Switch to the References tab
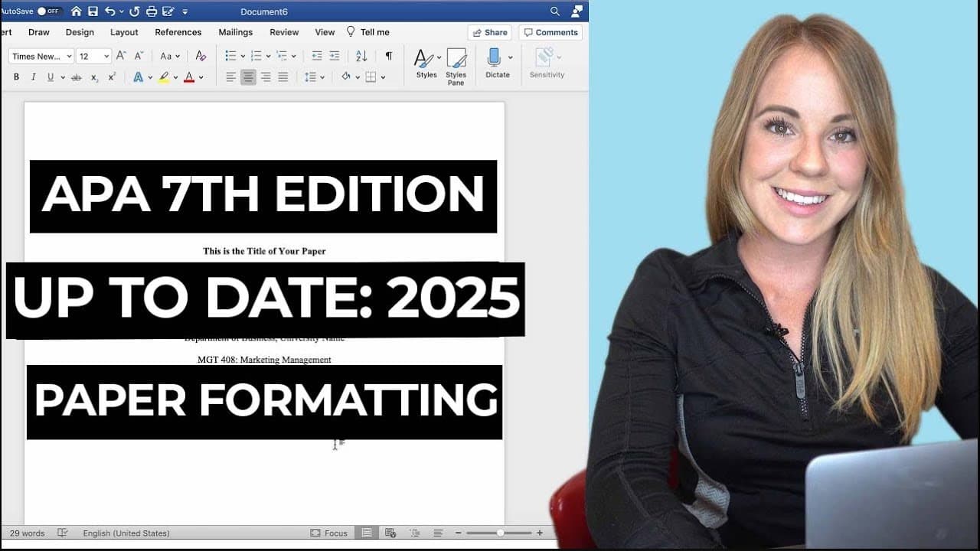 [x=178, y=32]
